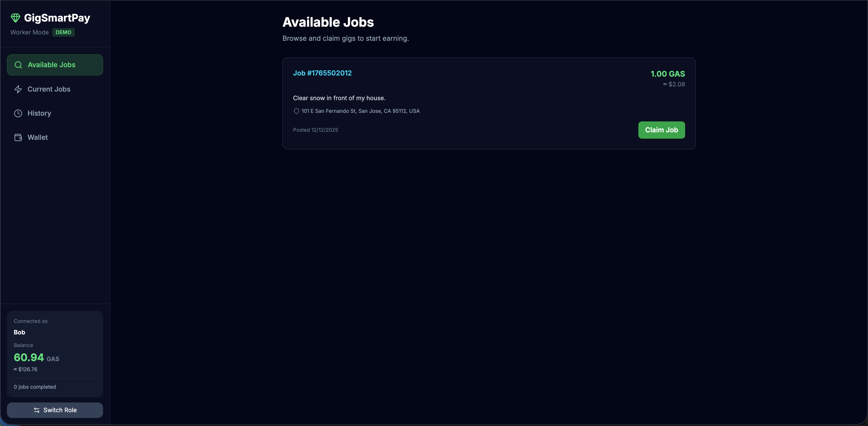868x426 pixels.
Task: Click the 1.00 GAS job reward amount
Action: [667, 74]
